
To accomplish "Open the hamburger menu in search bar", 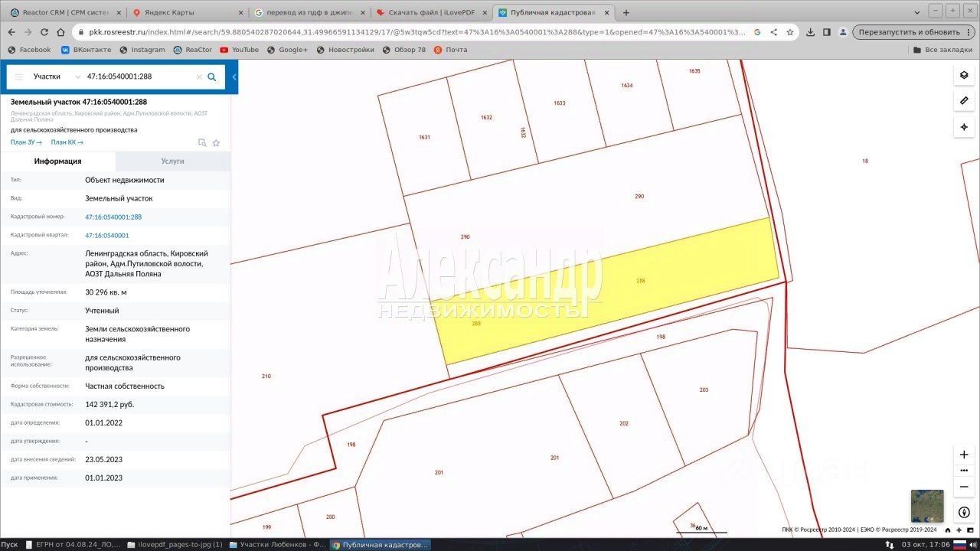I will pyautogui.click(x=18, y=77).
